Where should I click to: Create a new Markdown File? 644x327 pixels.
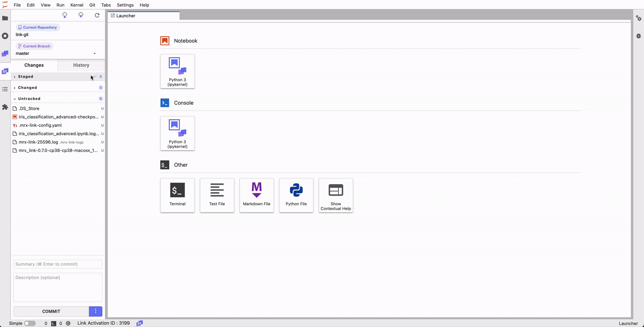(257, 195)
